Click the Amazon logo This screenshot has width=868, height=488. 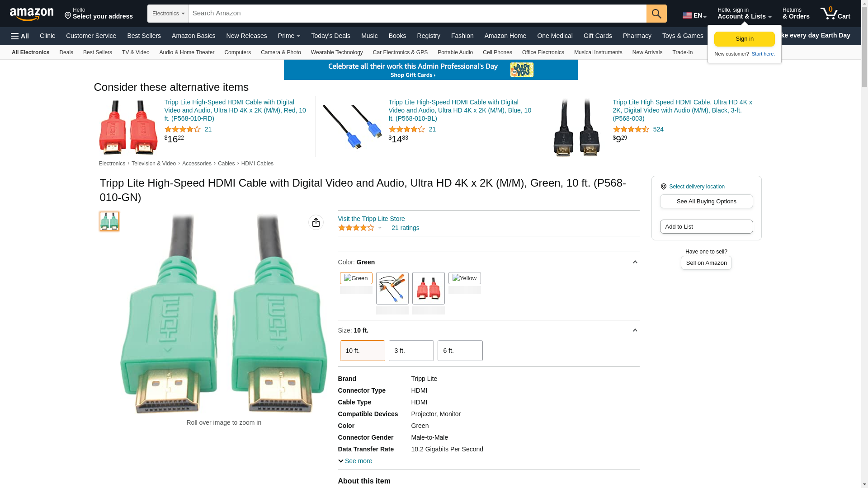point(32,14)
